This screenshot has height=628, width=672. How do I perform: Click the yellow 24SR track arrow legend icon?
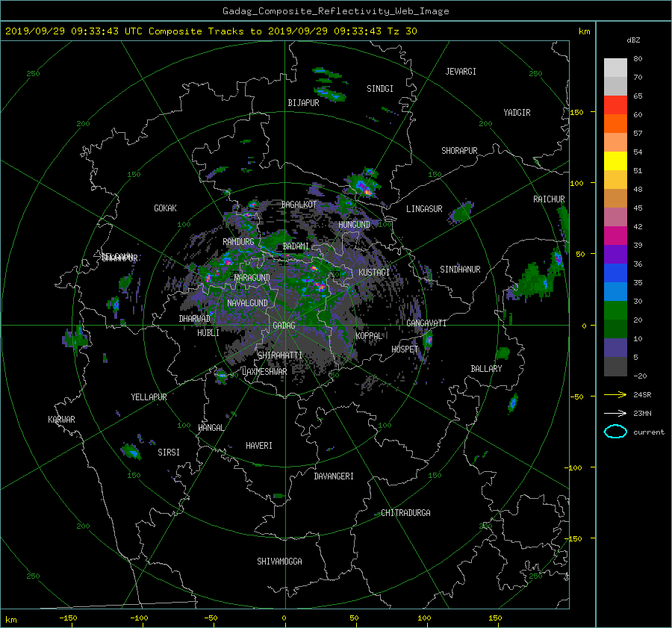(x=615, y=395)
